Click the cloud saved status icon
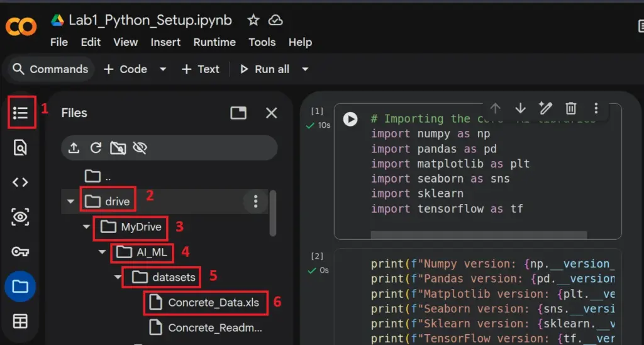This screenshot has height=345, width=644. 275,20
